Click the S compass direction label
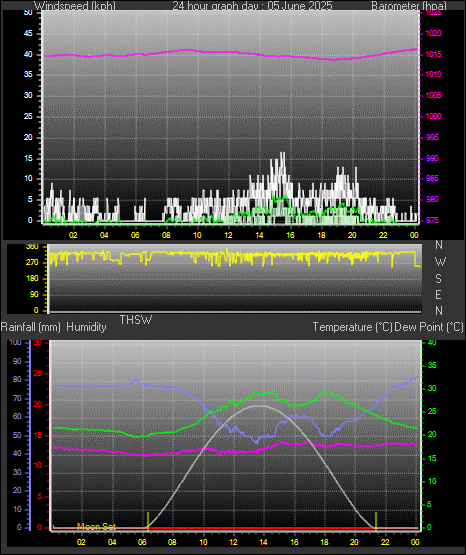Screen dimensions: 466x555 (x=438, y=279)
